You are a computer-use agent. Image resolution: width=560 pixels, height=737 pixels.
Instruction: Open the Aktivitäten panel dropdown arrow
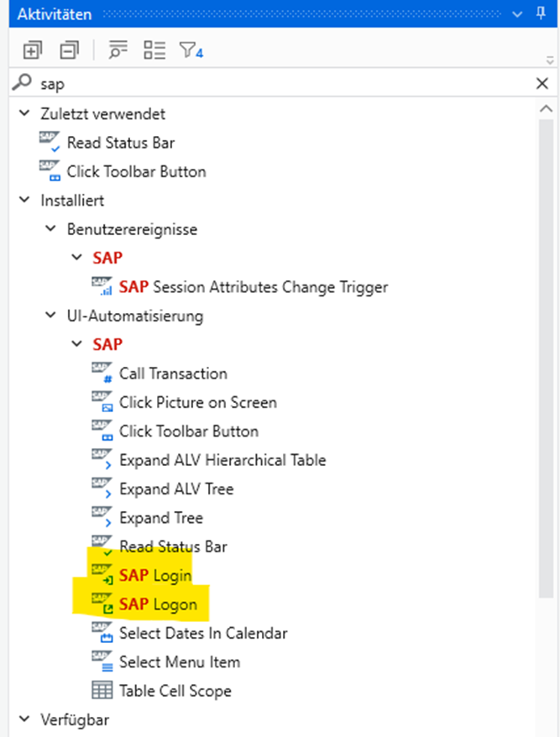(516, 14)
